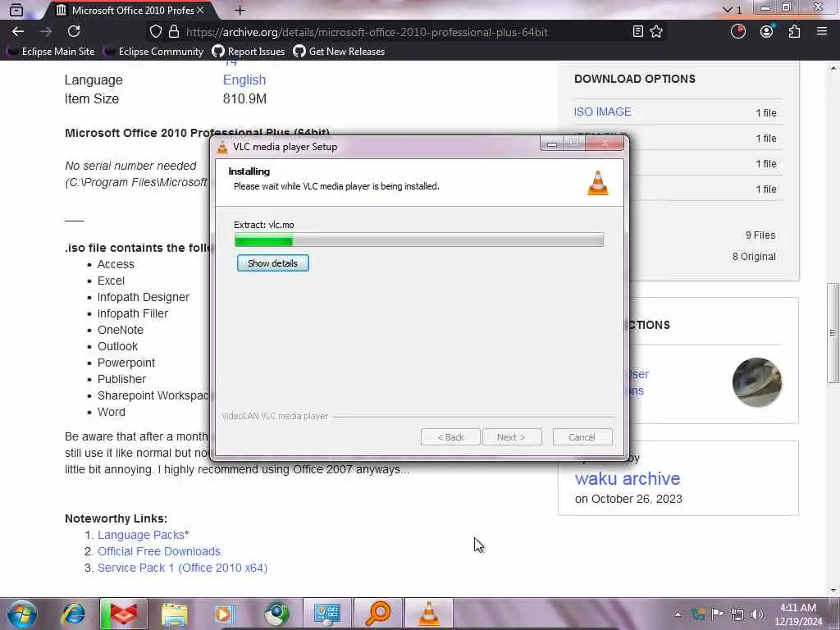Screen dimensions: 840x630
Task: Open the red circular toolbar extension icon
Action: [738, 32]
